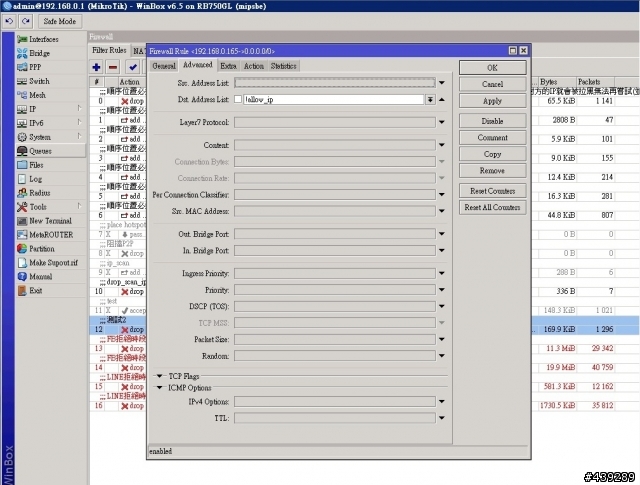Click the Apply button

pyautogui.click(x=492, y=101)
